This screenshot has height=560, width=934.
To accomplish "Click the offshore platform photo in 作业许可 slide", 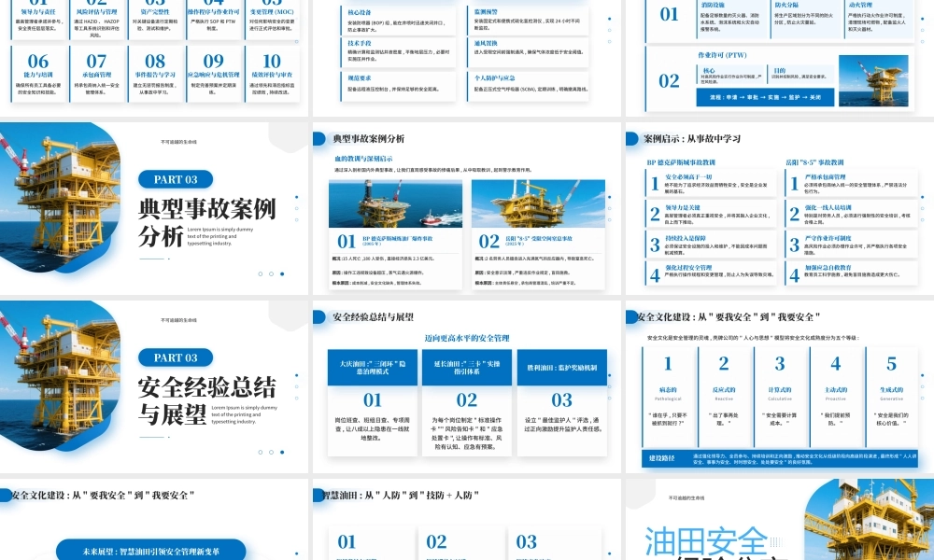I will pos(873,80).
